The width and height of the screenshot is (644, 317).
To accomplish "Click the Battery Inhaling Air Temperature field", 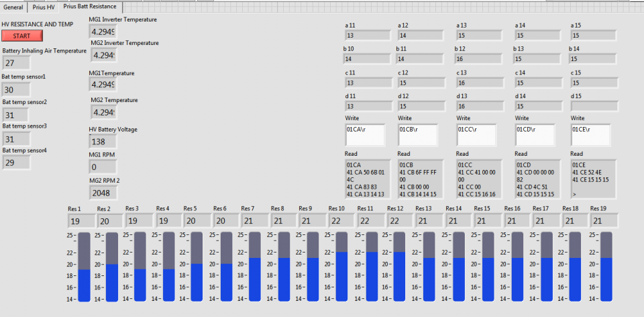I will [x=16, y=63].
